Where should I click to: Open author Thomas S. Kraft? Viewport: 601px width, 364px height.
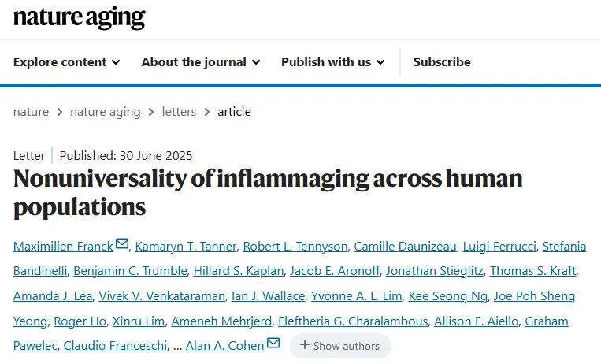[532, 271]
